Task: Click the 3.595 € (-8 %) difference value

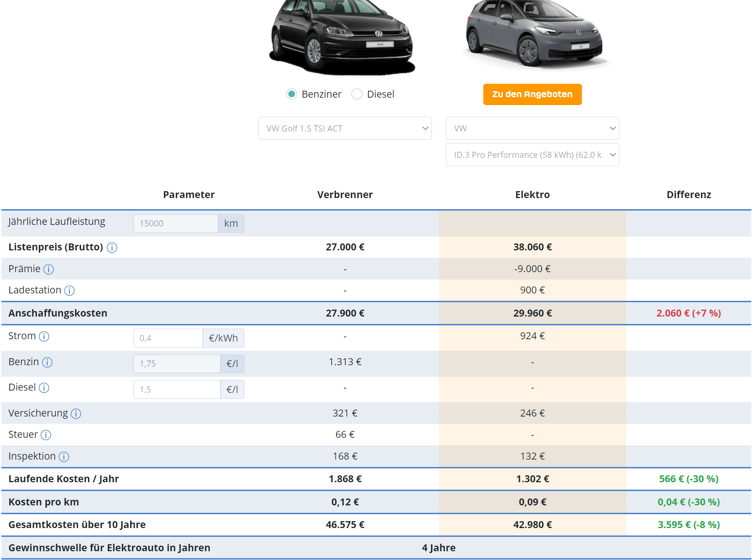Action: (x=689, y=525)
